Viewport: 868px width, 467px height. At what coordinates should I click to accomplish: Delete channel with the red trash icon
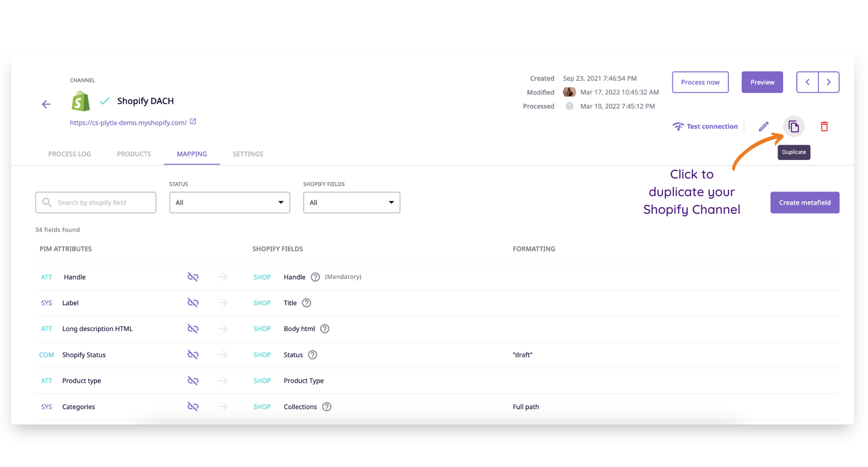824,127
